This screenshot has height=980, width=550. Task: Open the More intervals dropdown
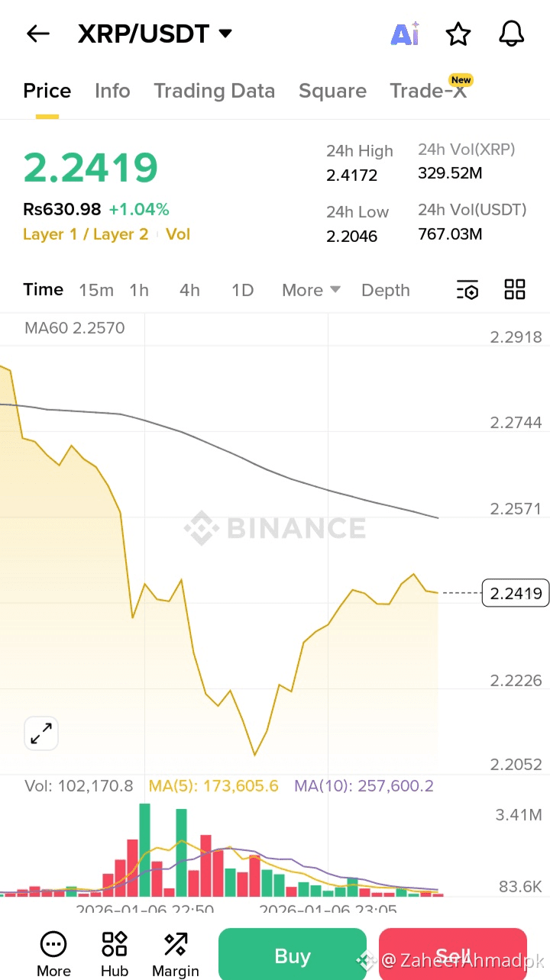coord(311,290)
